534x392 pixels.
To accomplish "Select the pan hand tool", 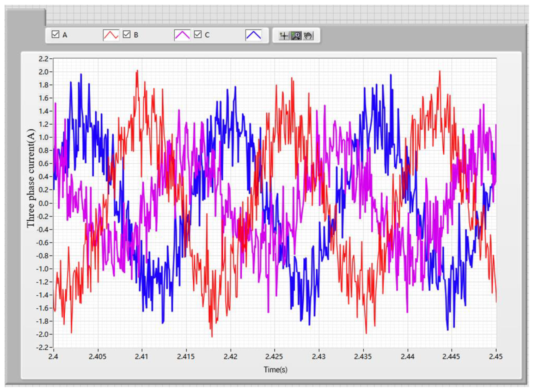I will pyautogui.click(x=308, y=36).
